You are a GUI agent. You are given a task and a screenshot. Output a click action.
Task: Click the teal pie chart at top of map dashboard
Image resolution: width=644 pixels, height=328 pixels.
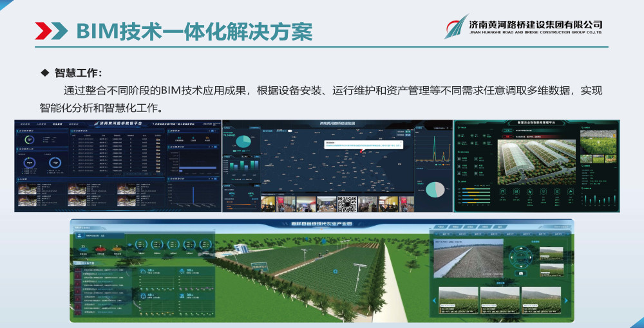tap(243, 140)
